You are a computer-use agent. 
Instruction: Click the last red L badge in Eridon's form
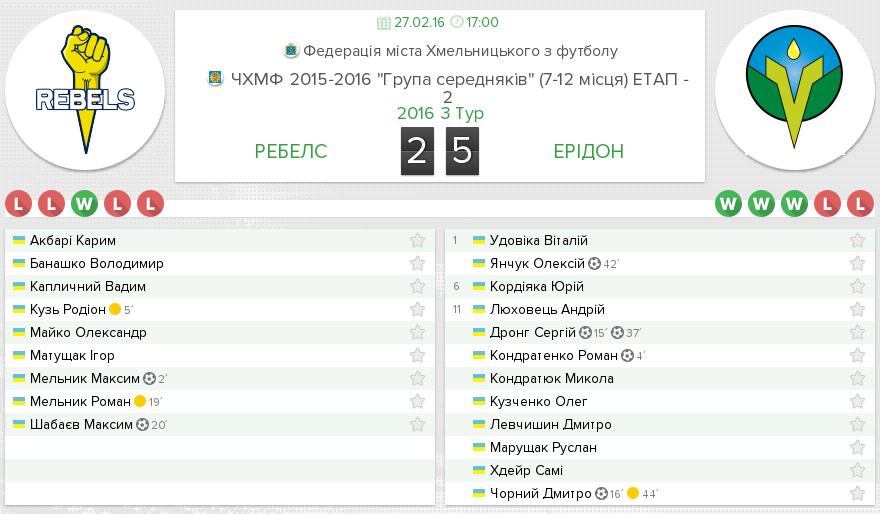(860, 204)
